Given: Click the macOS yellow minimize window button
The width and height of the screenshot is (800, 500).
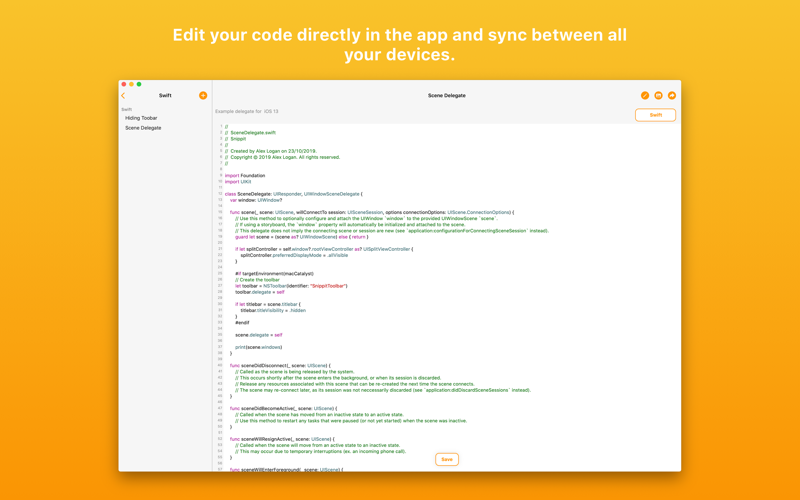Looking at the screenshot, I should click(131, 84).
